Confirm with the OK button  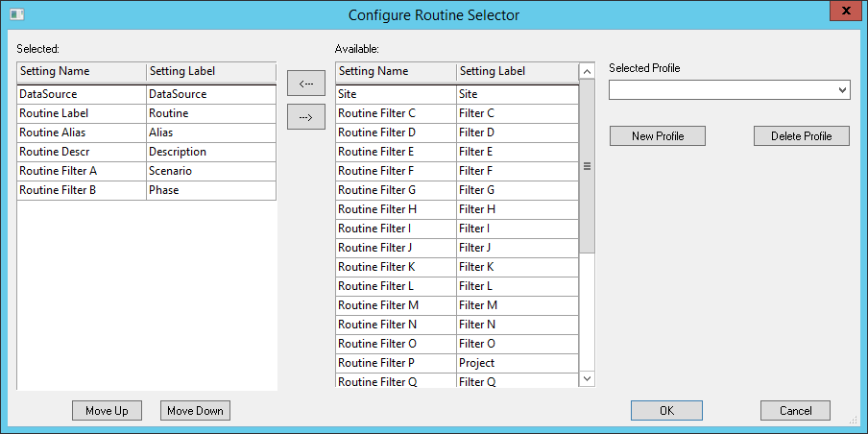[x=666, y=411]
